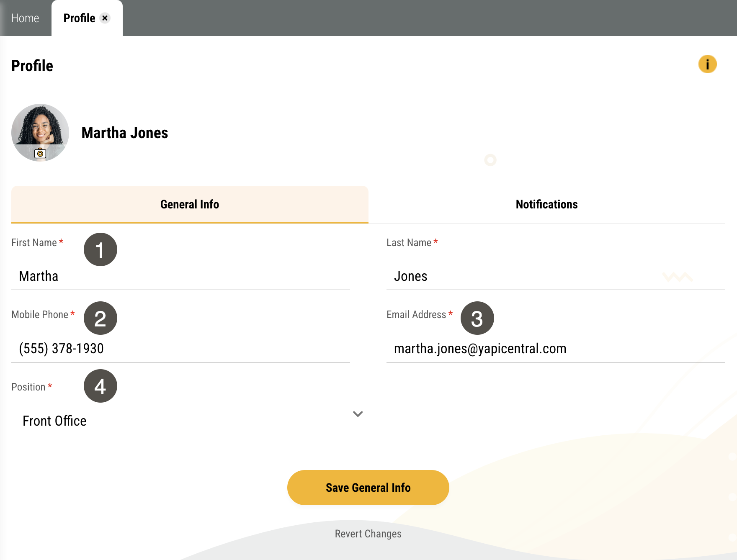Click Save General Info button
Viewport: 737px width, 560px height.
click(368, 488)
